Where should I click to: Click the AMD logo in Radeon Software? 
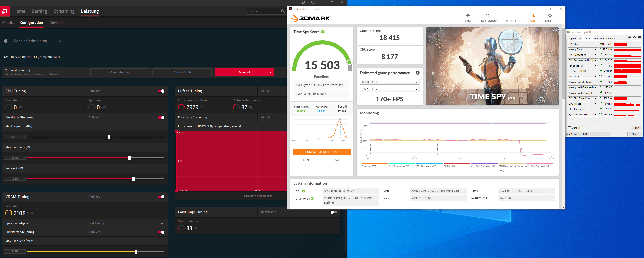pos(5,11)
